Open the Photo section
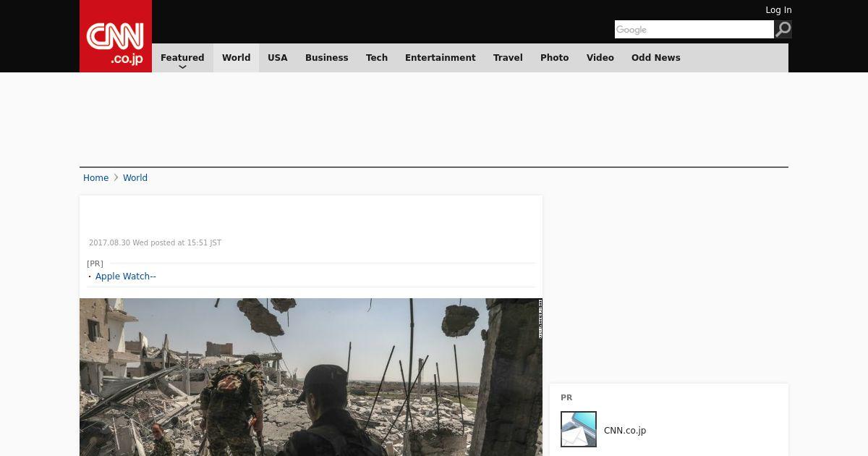Image resolution: width=868 pixels, height=456 pixels. point(555,58)
